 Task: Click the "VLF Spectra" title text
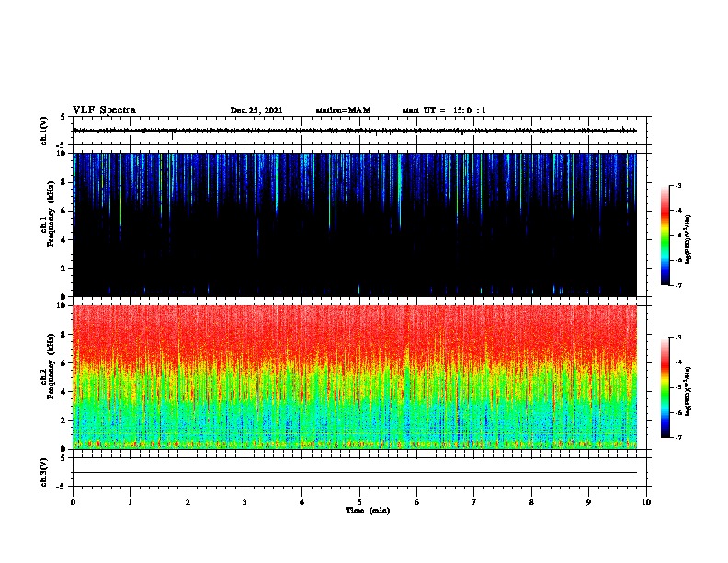(104, 110)
